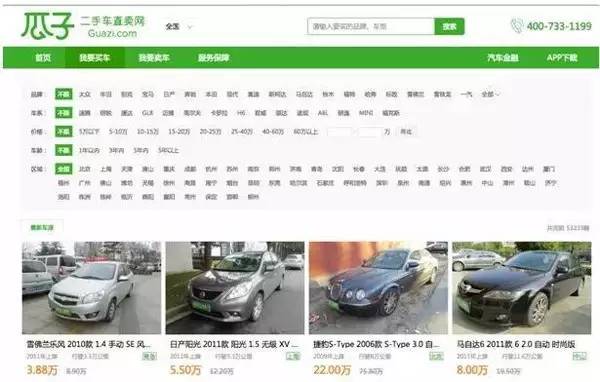Open the black 马自达6 car photo
Viewport: 600px width, 382px height.
[522, 287]
